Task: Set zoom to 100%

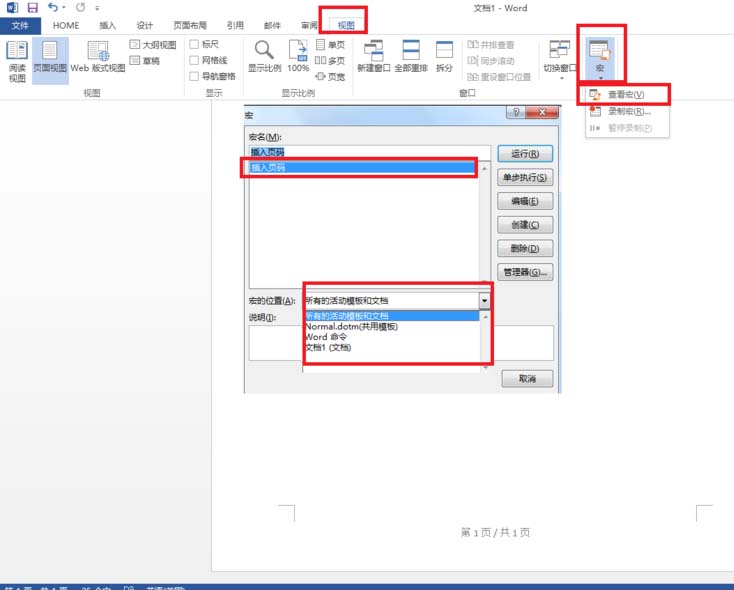Action: (298, 56)
